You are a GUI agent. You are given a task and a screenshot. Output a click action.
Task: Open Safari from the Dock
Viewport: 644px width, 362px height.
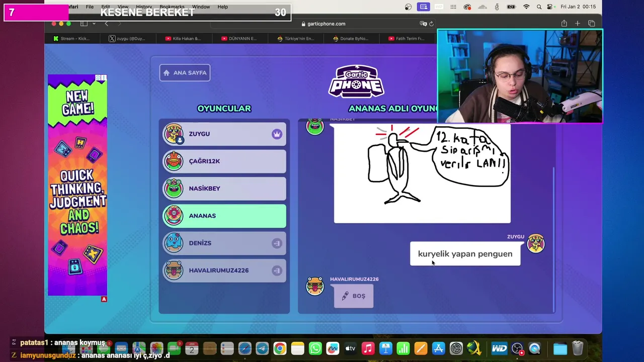click(245, 348)
